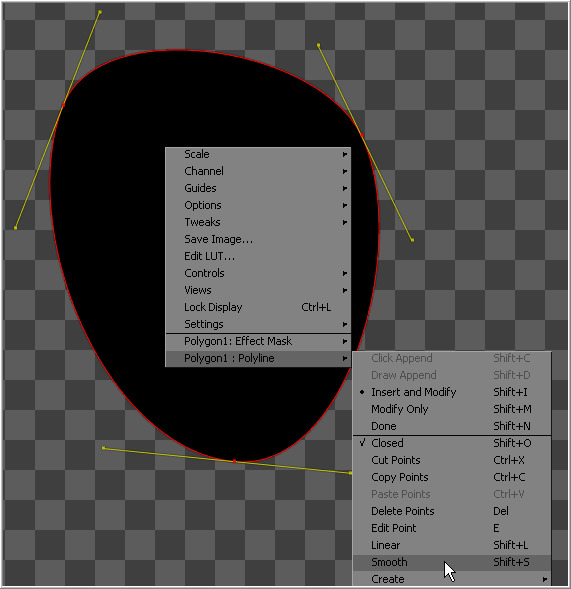Screen dimensions: 571x589
Task: Choose the Linear menu entry
Action: (x=452, y=545)
